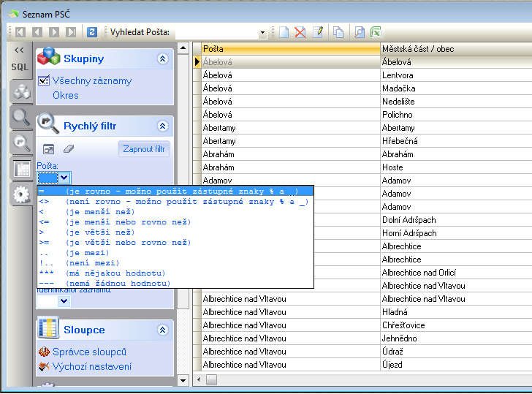Copy record icon in toolbar
Image resolution: width=532 pixels, height=394 pixels.
[338, 32]
